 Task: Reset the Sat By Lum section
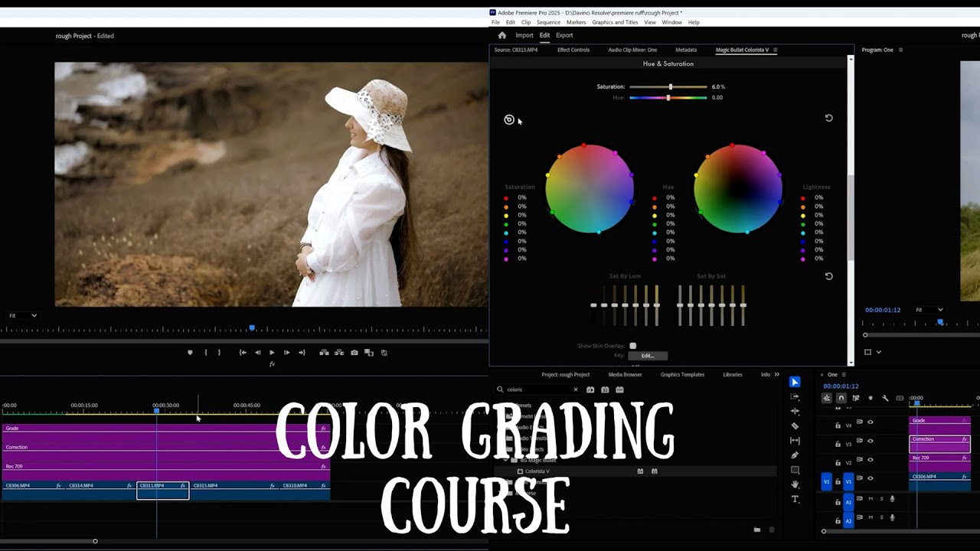click(x=828, y=275)
